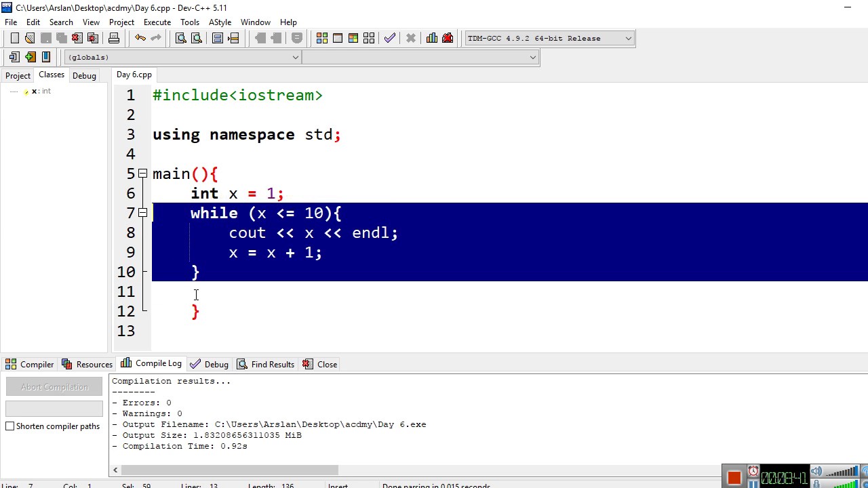Collapse the main() code fold
Image resolution: width=868 pixels, height=488 pixels.
click(143, 174)
